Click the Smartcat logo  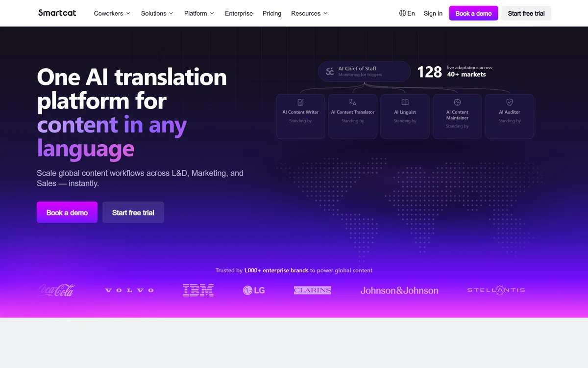tap(57, 13)
